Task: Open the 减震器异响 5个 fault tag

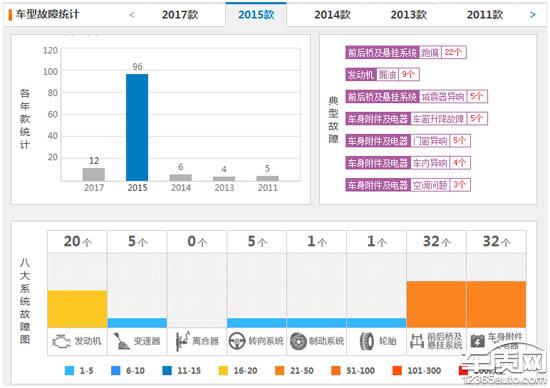Action: 416,96
